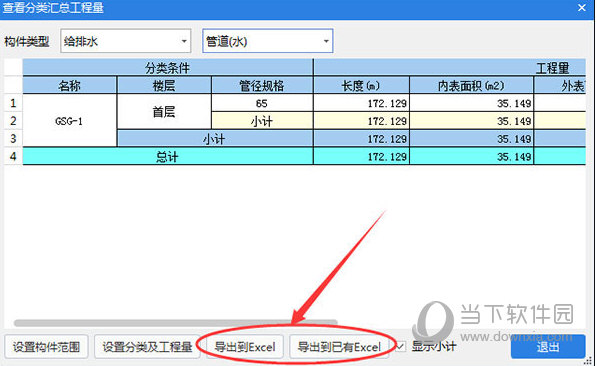The width and height of the screenshot is (597, 366).
Task: Select the 名称 column header
Action: coord(69,85)
